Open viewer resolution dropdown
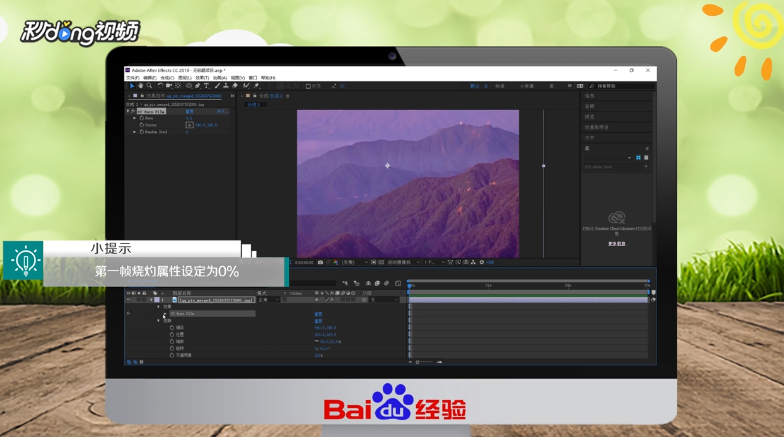Image resolution: width=784 pixels, height=437 pixels. [x=355, y=262]
